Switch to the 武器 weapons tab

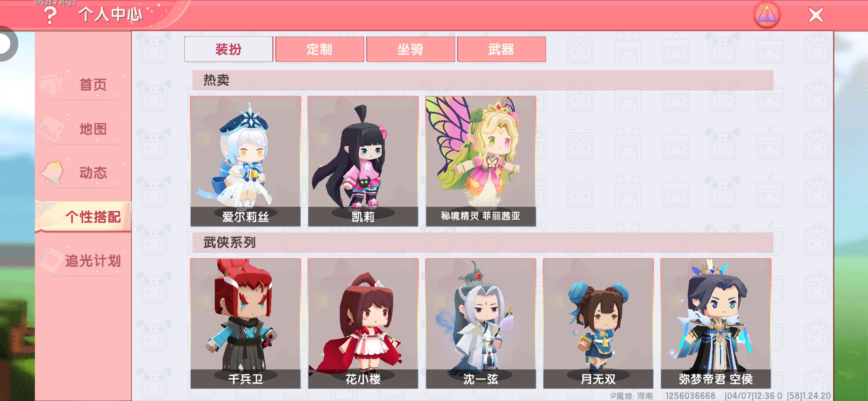(501, 49)
